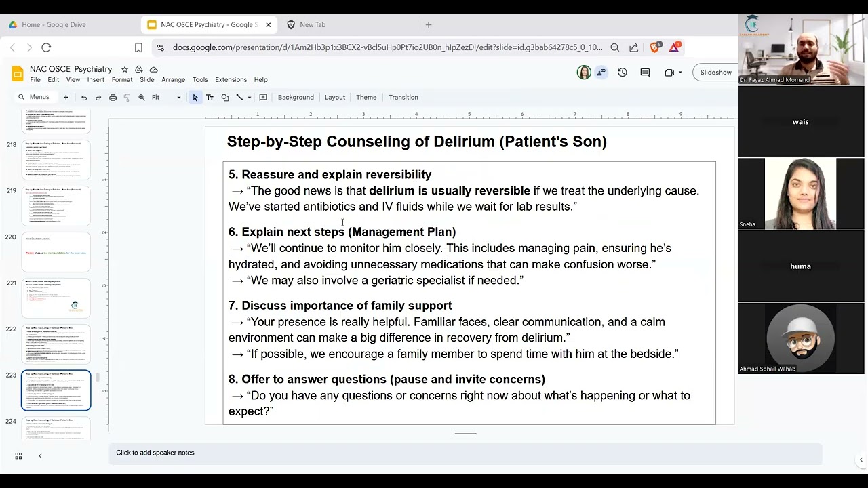Select slide 220 thumbnail
The width and height of the screenshot is (868, 488).
point(56,252)
